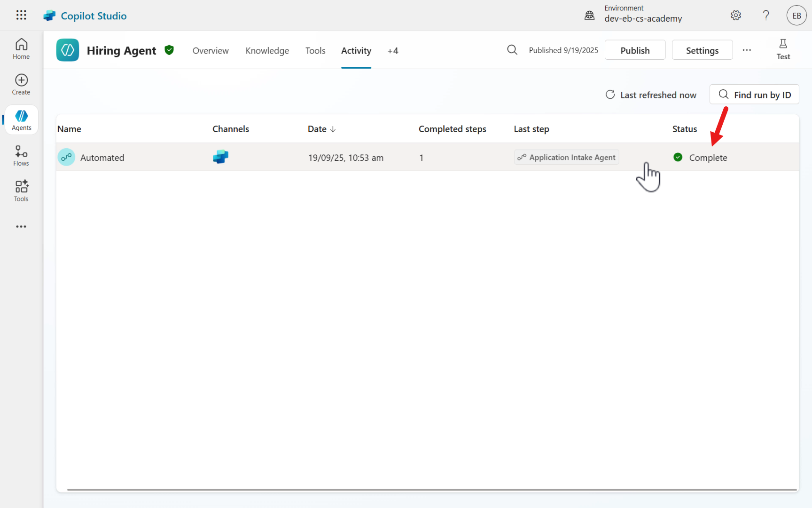Expand the sidebar more ellipsis menu
Viewport: 812px width, 508px height.
21,227
